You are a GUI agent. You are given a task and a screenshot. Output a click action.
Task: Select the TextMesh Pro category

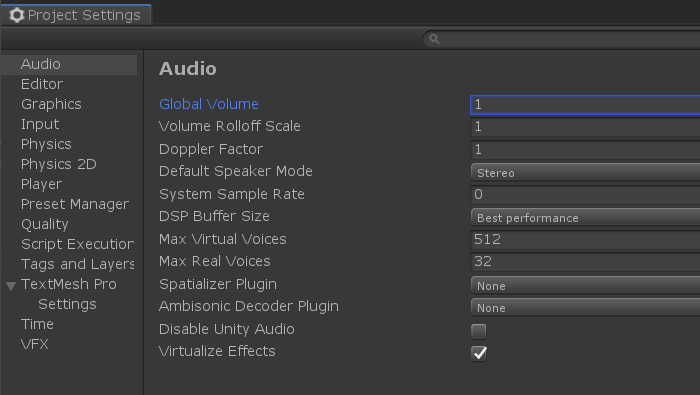coord(69,284)
